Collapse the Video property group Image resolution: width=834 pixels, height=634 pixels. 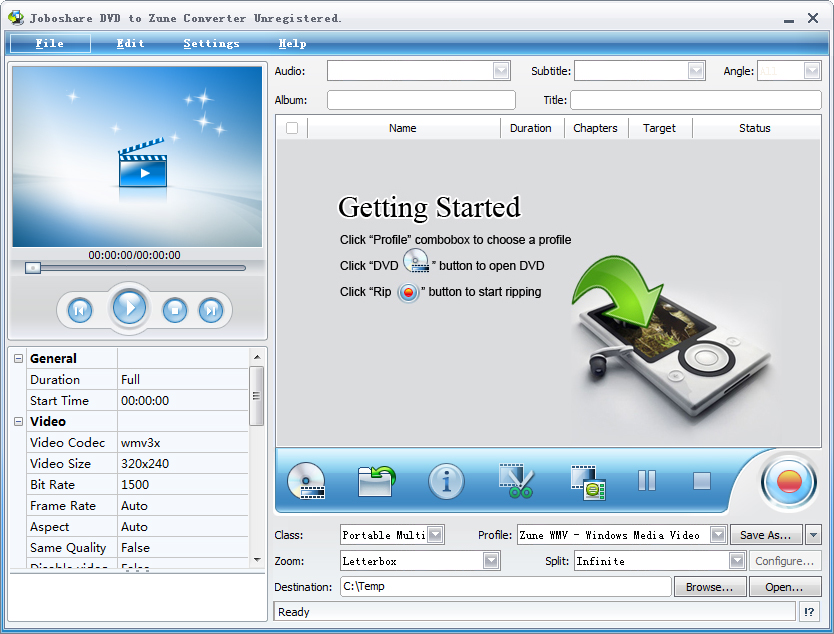point(18,422)
